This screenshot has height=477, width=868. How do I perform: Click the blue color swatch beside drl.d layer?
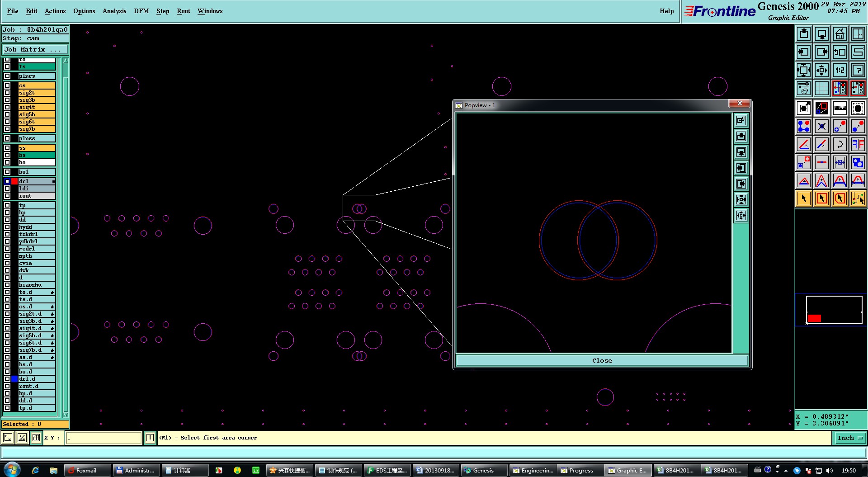[14, 379]
